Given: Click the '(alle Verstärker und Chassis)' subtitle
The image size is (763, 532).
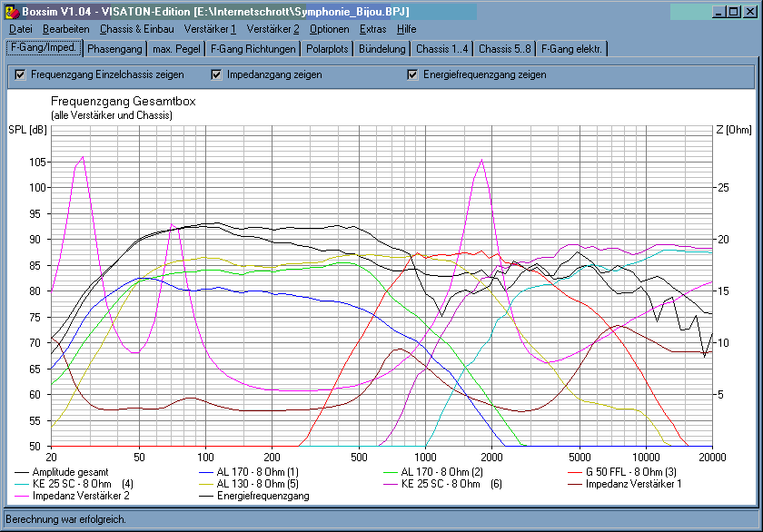Looking at the screenshot, I should click(112, 115).
